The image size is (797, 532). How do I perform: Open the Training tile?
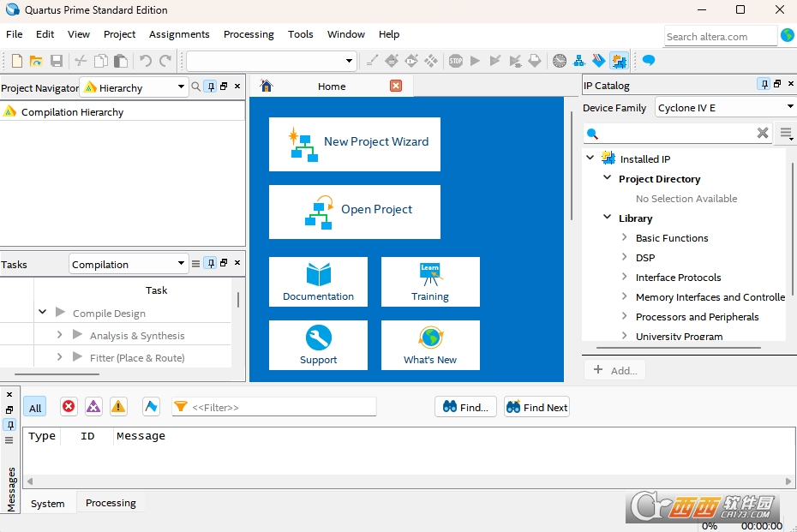pos(430,282)
